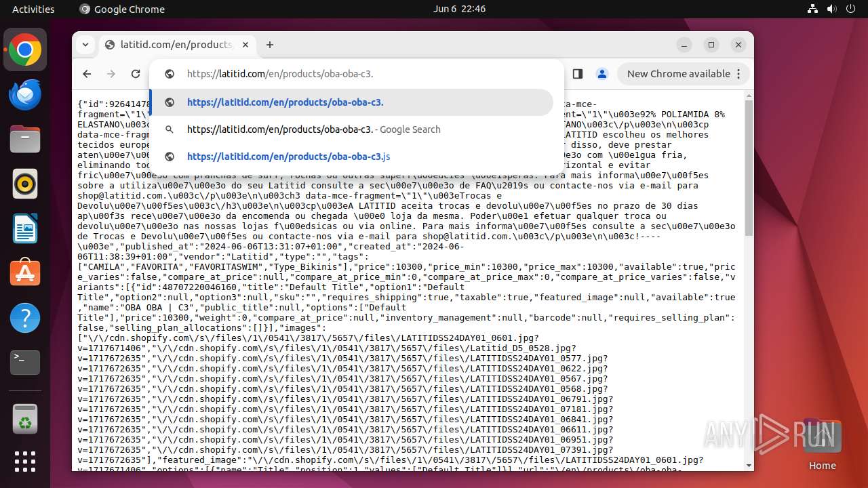Click the page vertical scrollbar thumb
The width and height of the screenshot is (868, 488).
[749, 168]
